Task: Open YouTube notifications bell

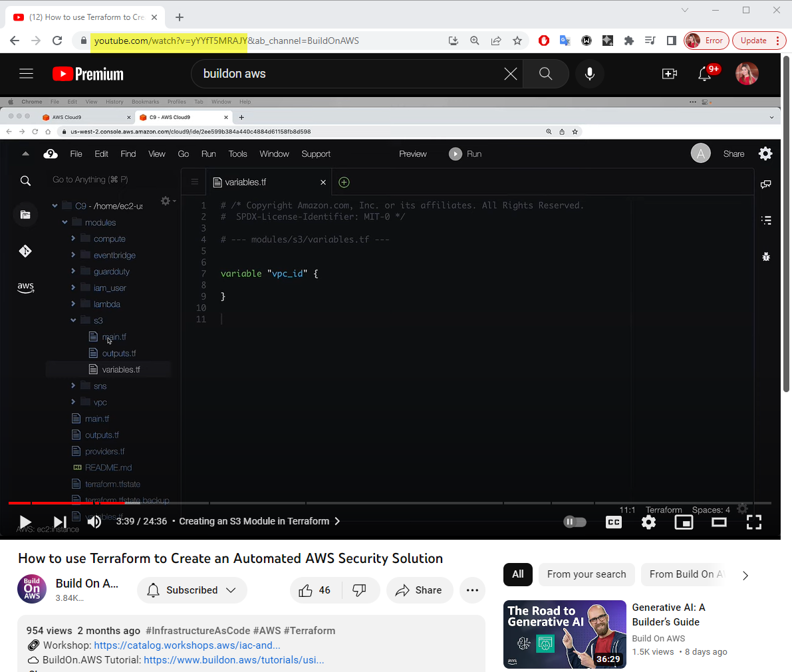Action: coord(705,74)
